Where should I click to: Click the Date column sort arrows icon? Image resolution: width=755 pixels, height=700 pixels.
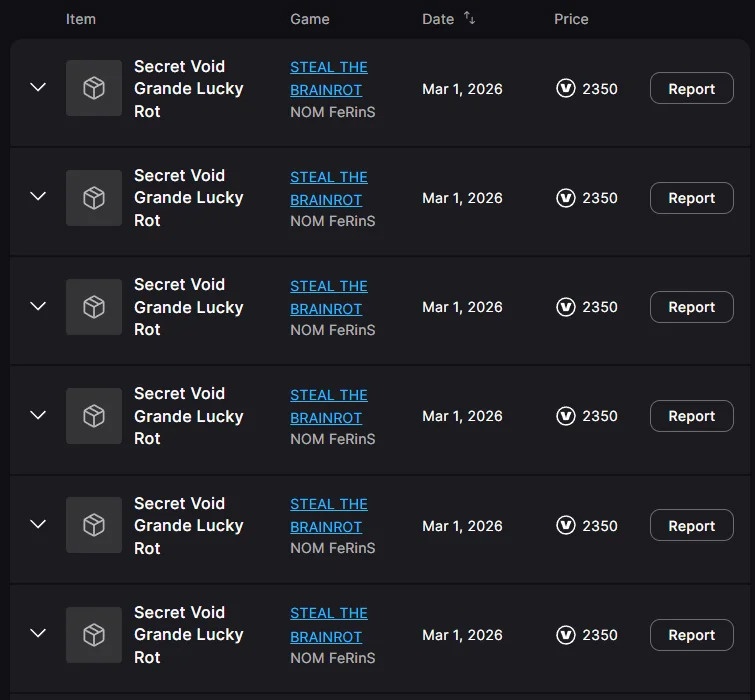coord(469,19)
